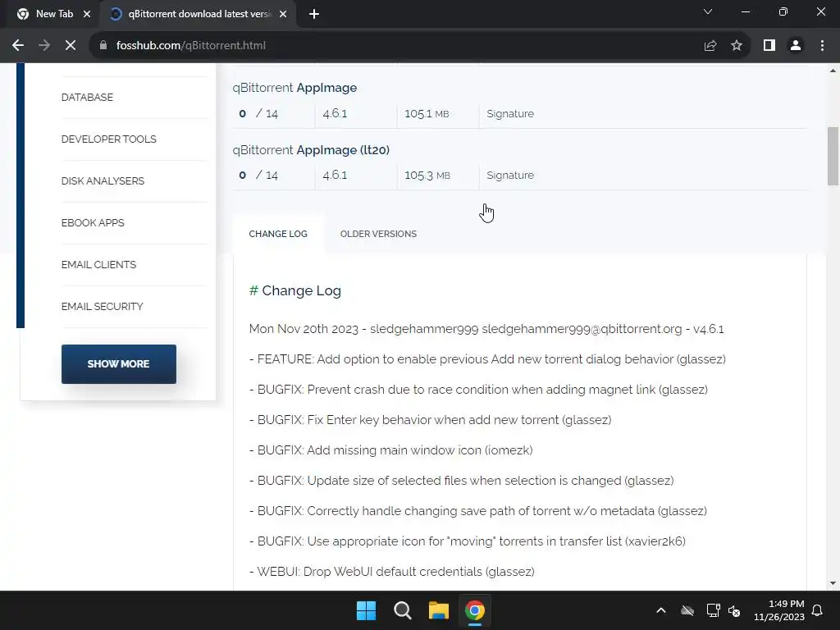Close the qBittorrent download tab
This screenshot has width=840, height=630.
click(x=283, y=15)
